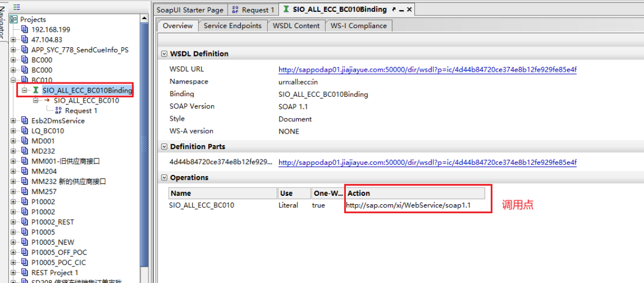Click the project icon beside MD001

click(x=24, y=141)
